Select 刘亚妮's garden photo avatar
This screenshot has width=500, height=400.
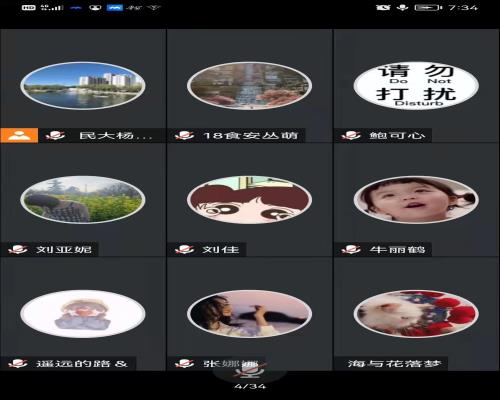pyautogui.click(x=83, y=200)
